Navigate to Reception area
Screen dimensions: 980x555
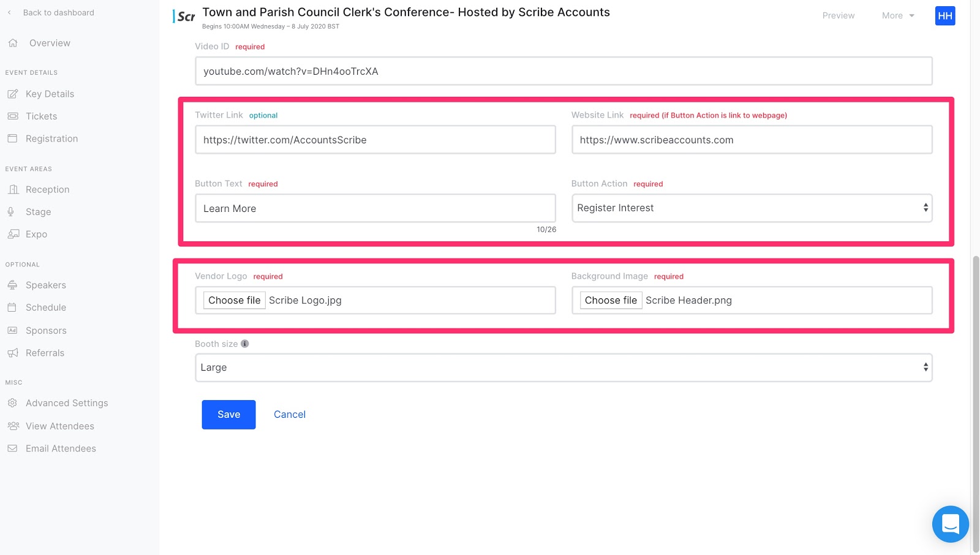click(x=47, y=189)
